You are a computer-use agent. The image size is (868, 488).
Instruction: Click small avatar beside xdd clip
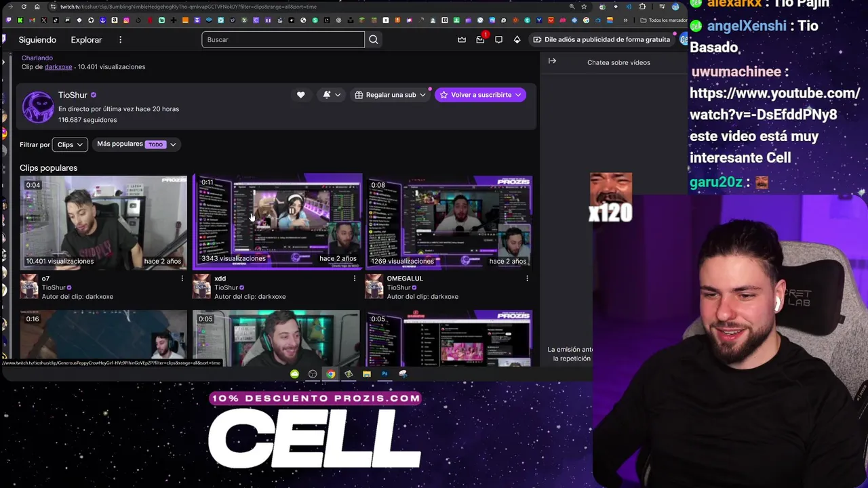click(x=201, y=286)
